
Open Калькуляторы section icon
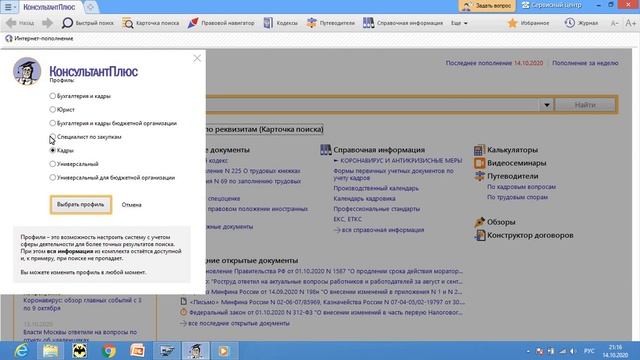pos(479,150)
